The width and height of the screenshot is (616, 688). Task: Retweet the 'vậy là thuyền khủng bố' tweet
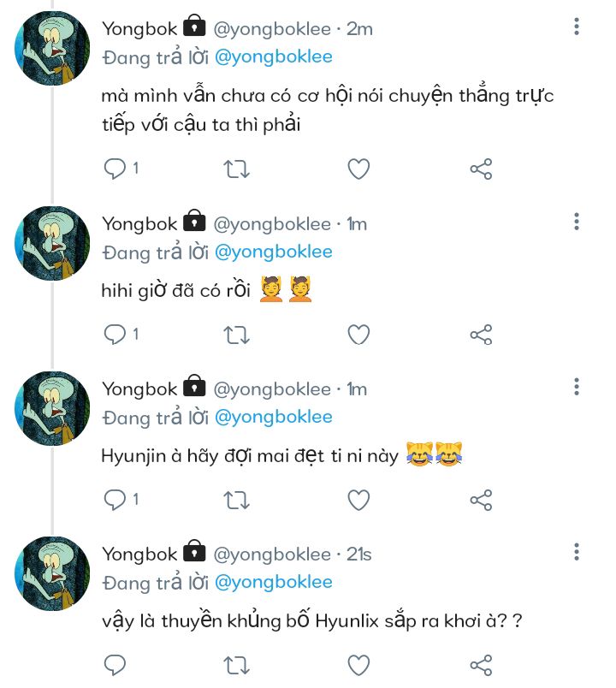pyautogui.click(x=236, y=665)
